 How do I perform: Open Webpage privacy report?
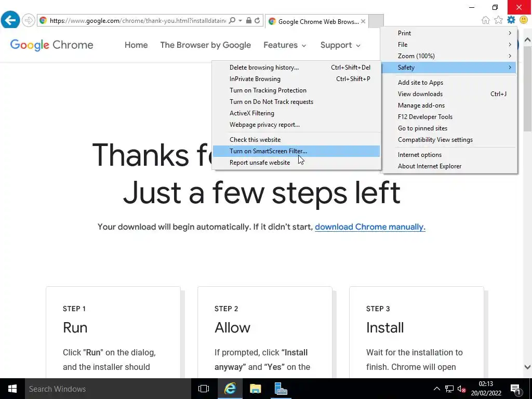point(296,125)
